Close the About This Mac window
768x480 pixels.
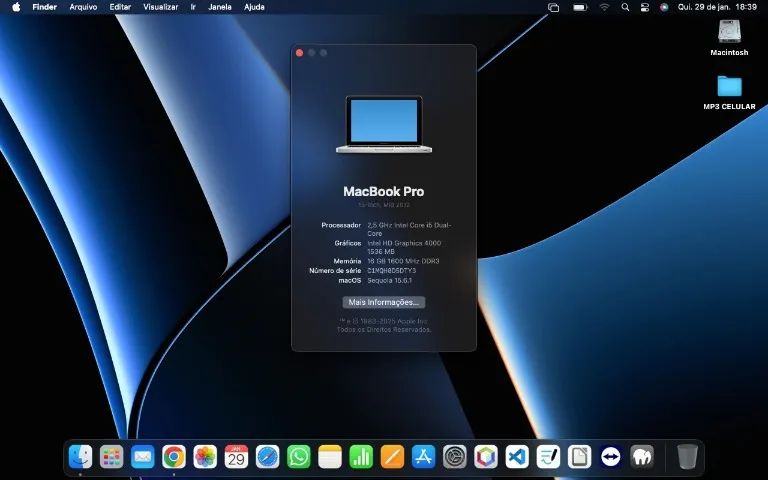pos(300,53)
